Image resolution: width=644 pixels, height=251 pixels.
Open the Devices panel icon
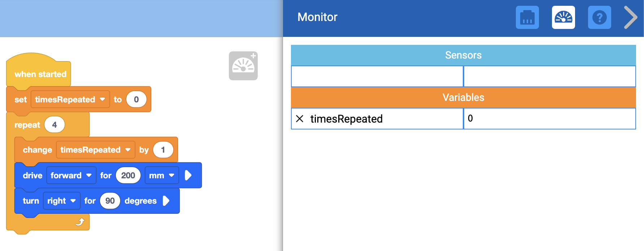[x=527, y=17]
